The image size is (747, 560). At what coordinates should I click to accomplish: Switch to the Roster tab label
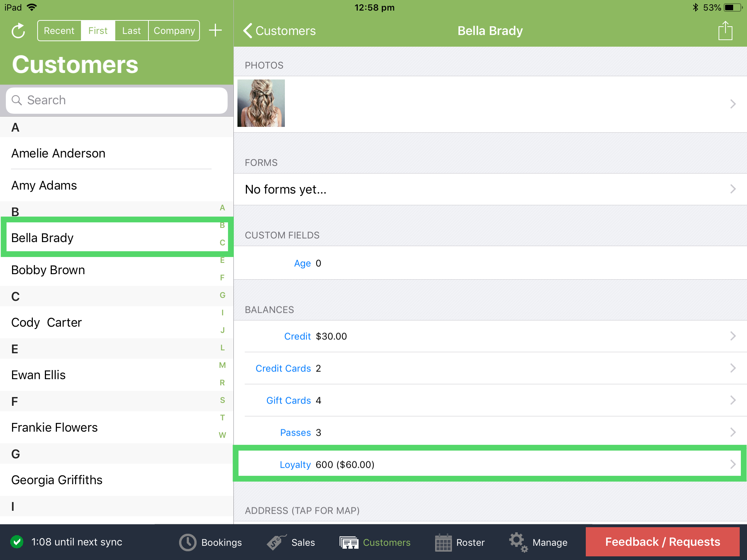coord(470,542)
